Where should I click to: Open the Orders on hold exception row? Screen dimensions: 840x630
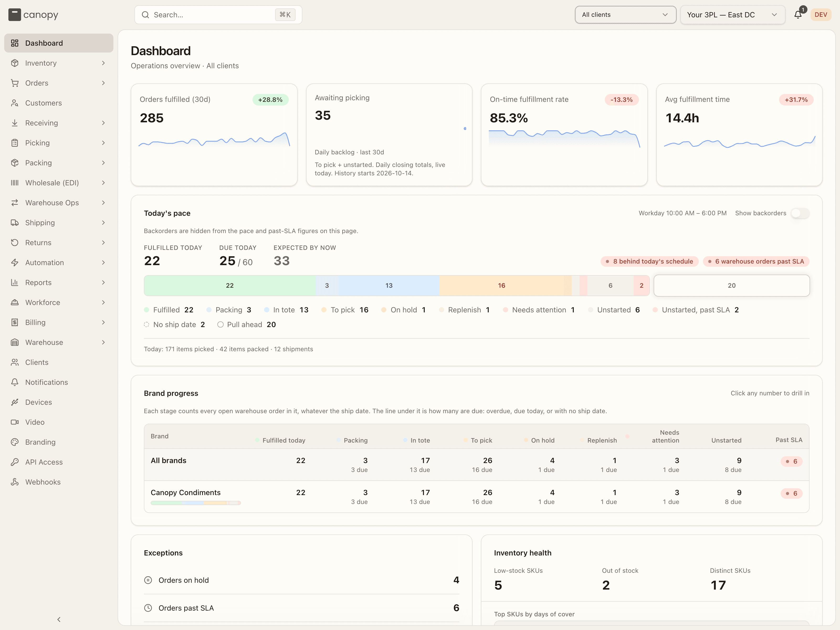click(302, 580)
